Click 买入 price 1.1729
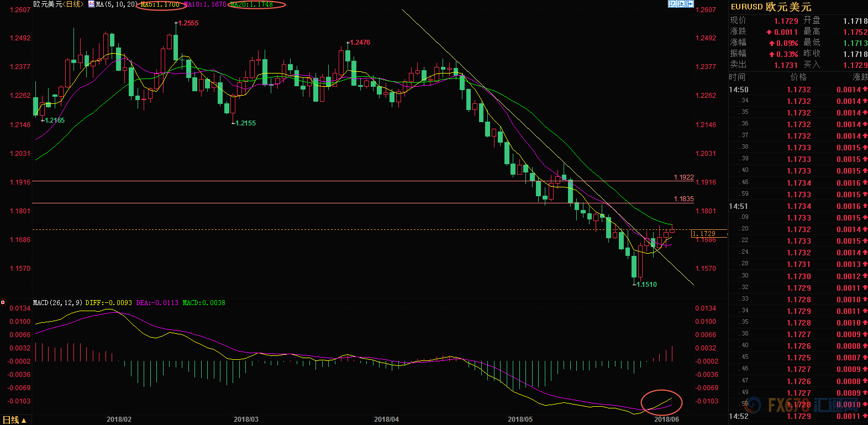 tap(855, 65)
